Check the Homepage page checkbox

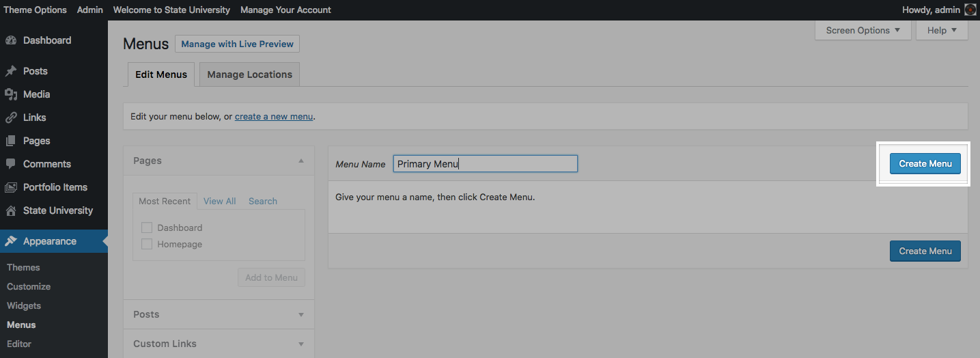(x=146, y=244)
